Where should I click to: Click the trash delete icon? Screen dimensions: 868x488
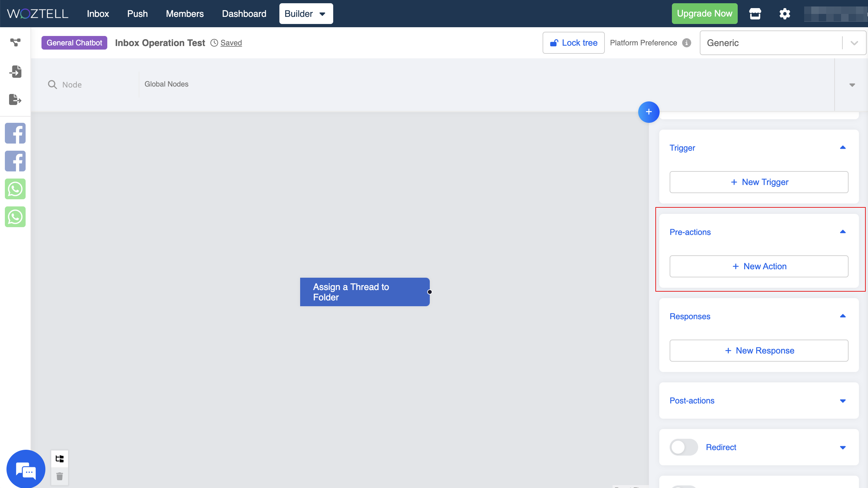coord(60,476)
